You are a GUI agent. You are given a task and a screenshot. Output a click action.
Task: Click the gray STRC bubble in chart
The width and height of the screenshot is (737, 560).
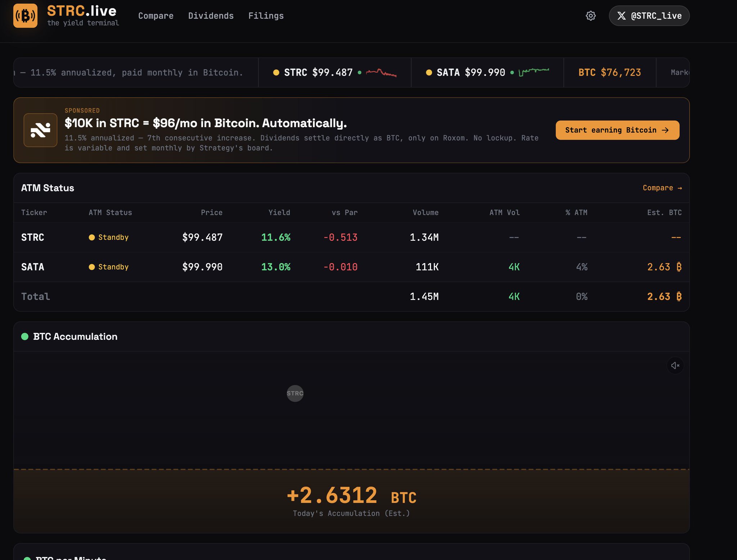pos(295,393)
